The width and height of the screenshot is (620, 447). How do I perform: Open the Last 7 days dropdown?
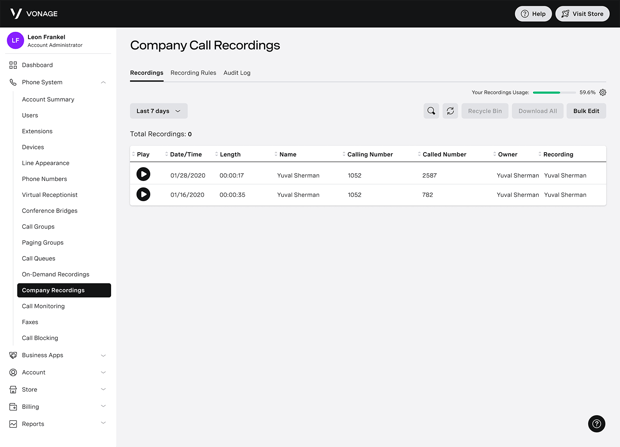coord(158,111)
